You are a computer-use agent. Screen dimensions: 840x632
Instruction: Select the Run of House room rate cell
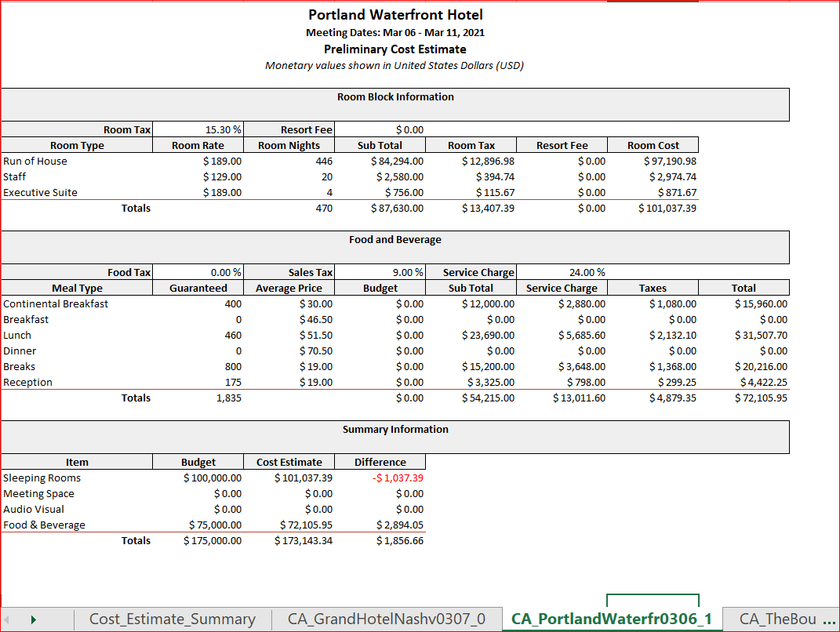coord(198,161)
